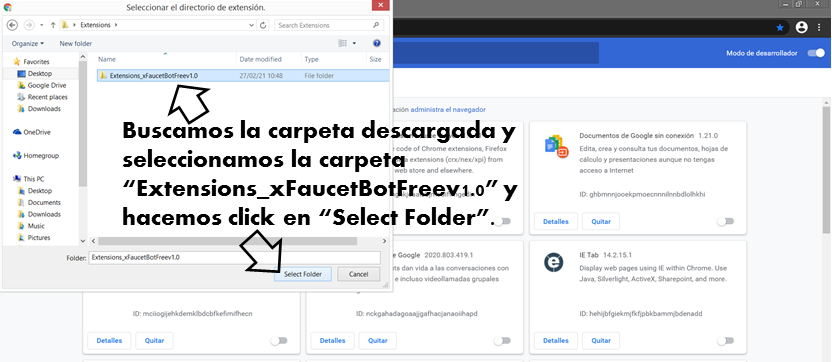832x362 pixels.
Task: Open Detalles on the nckgahadagoaajjgafhacjanaoiihapd card
Action: (332, 340)
